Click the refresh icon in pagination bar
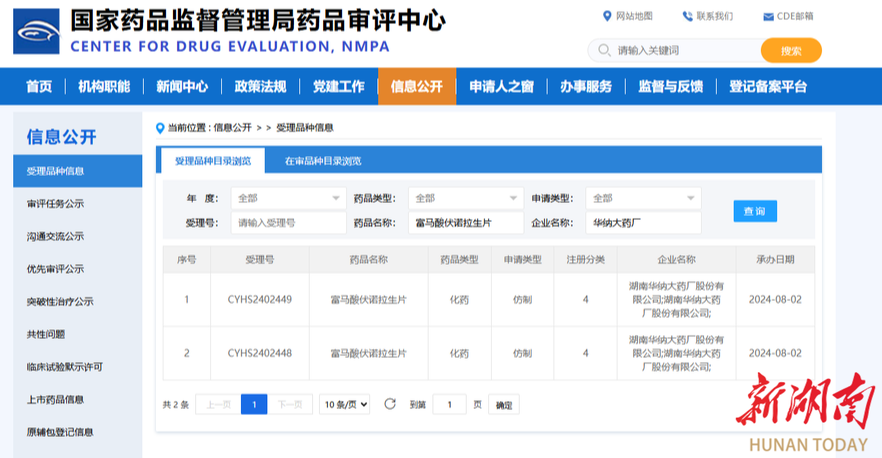Viewport: 882px width, 458px height. tap(390, 404)
